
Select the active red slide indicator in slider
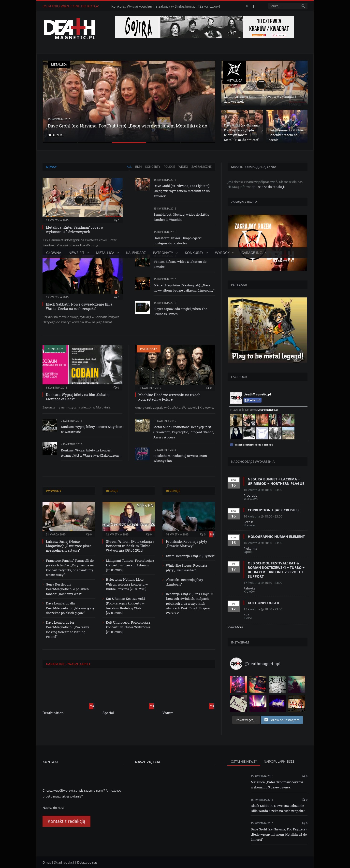point(129,142)
